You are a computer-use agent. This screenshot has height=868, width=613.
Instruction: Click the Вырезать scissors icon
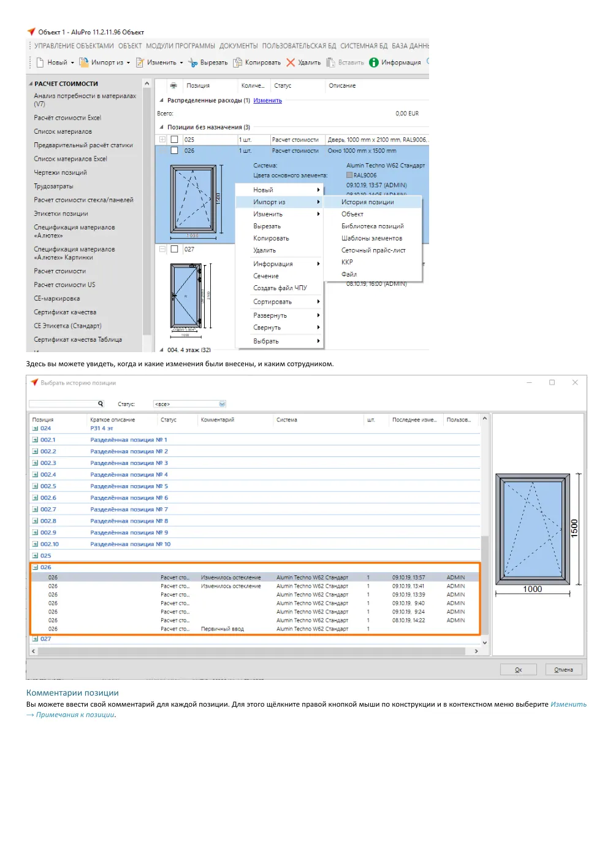tap(193, 63)
